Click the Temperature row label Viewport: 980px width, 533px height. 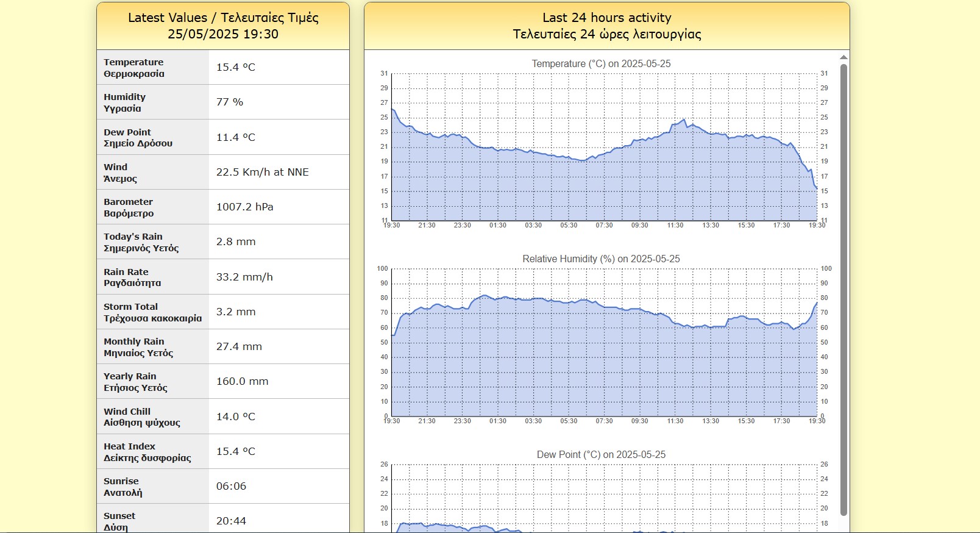click(x=134, y=68)
